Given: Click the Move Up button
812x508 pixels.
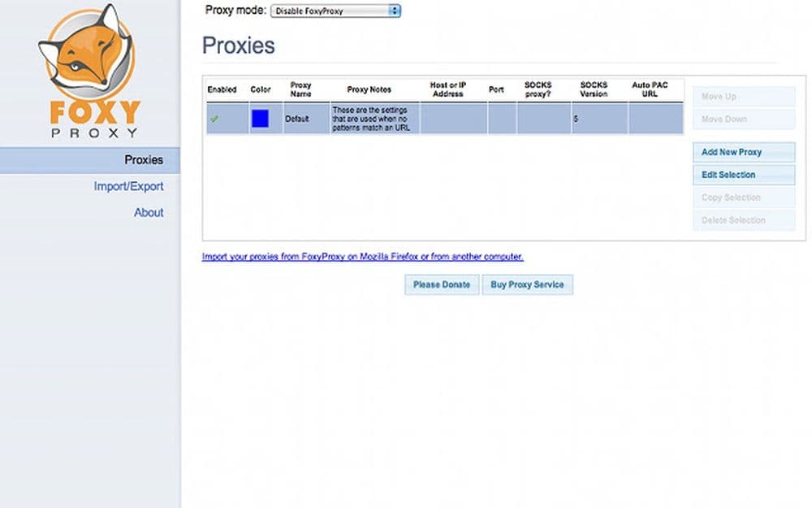Looking at the screenshot, I should pyautogui.click(x=742, y=96).
